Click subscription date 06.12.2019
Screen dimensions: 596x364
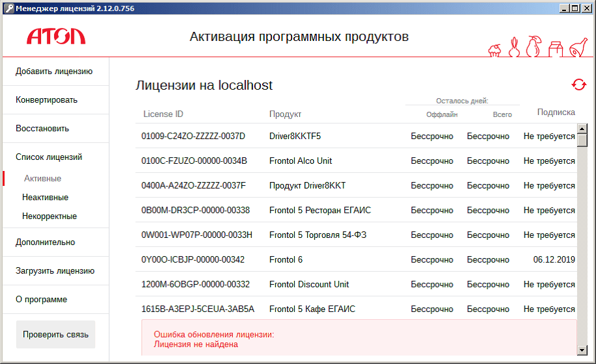coord(554,259)
